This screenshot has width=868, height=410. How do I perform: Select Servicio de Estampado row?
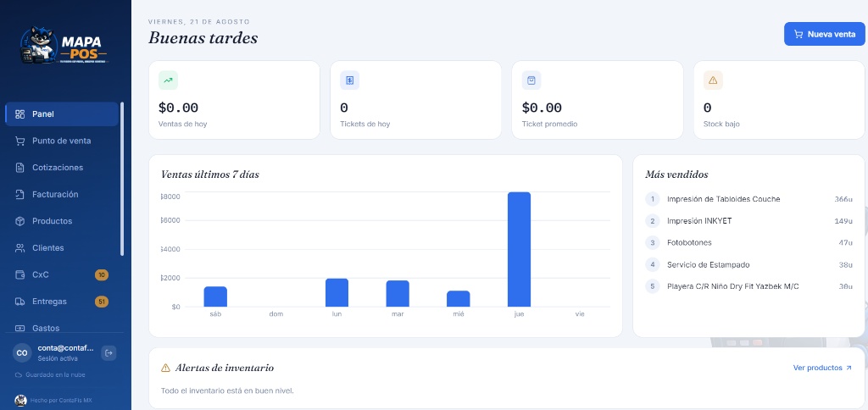(749, 265)
